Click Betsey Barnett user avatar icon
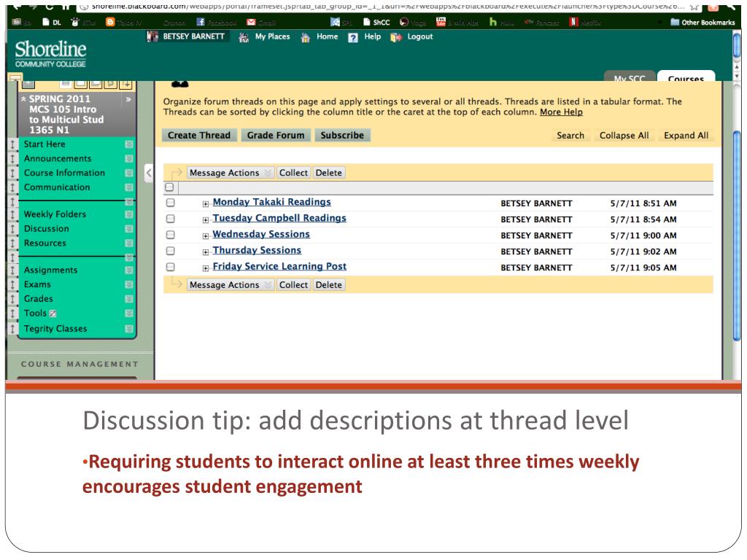 152,36
